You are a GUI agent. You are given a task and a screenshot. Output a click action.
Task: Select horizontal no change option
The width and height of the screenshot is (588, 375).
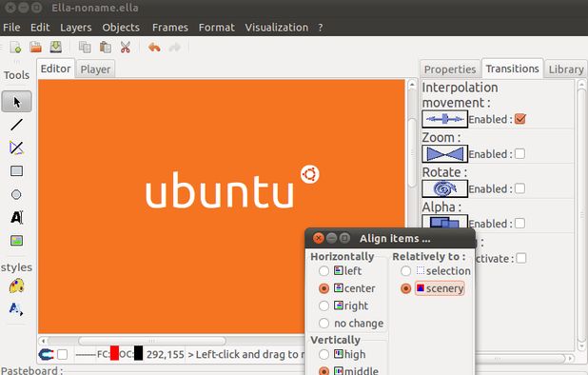tap(324, 323)
